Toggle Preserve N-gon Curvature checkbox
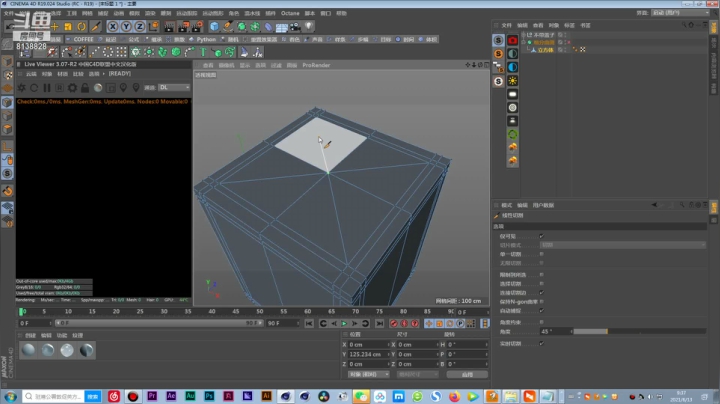 pos(541,302)
